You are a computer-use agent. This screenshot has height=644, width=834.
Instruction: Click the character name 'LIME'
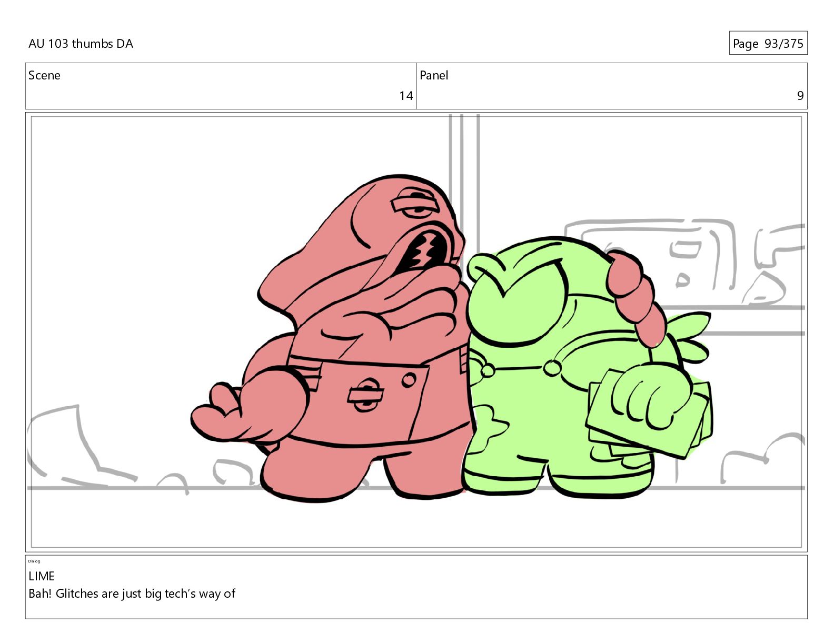click(42, 576)
